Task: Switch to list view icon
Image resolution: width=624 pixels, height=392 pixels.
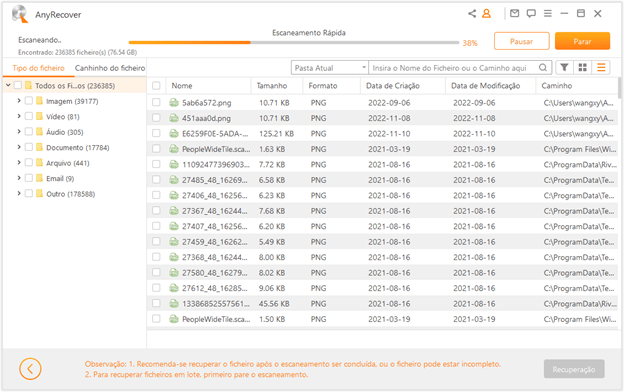Action: click(x=601, y=68)
